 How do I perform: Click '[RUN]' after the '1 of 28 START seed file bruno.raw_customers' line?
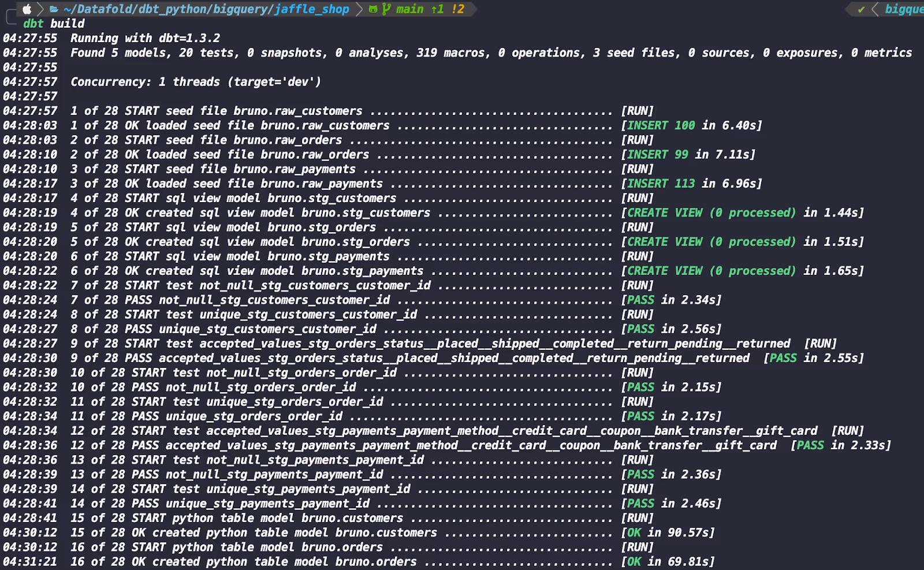tap(638, 111)
